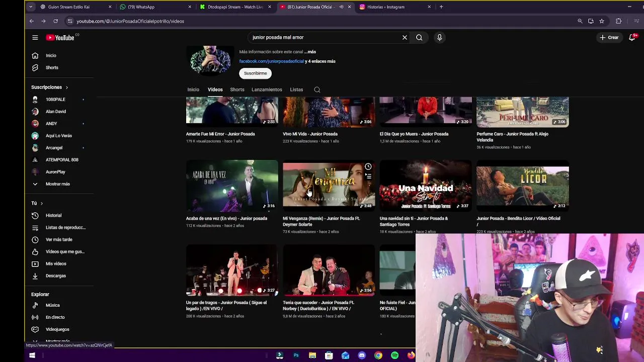This screenshot has width=644, height=362.
Task: Open Una Navidad sin ti thumbnail
Action: click(426, 186)
